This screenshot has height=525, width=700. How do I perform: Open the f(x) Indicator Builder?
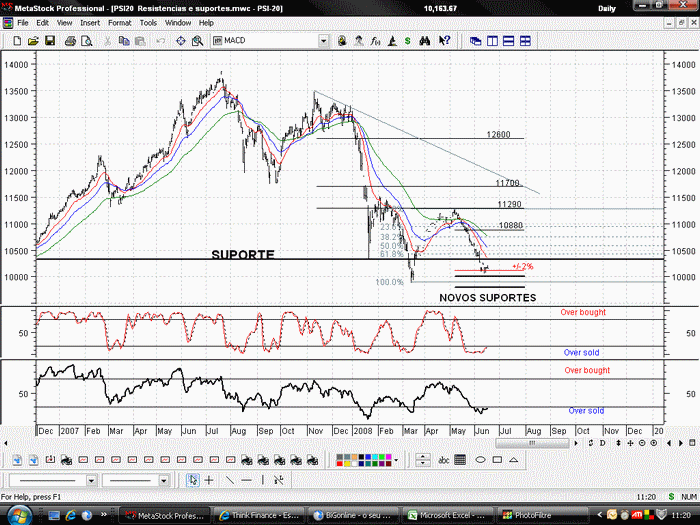tap(375, 41)
